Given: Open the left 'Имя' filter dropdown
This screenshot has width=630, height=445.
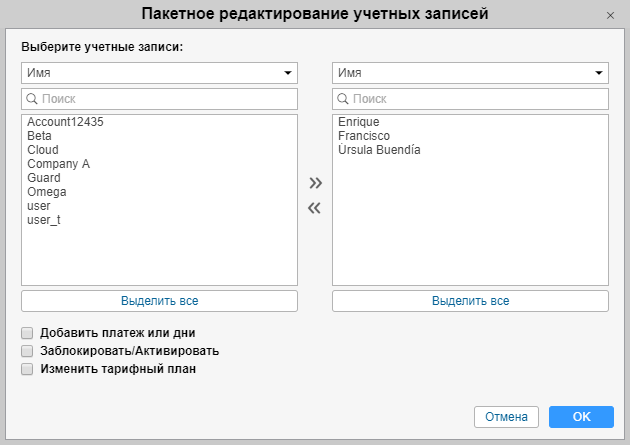Looking at the screenshot, I should [159, 73].
